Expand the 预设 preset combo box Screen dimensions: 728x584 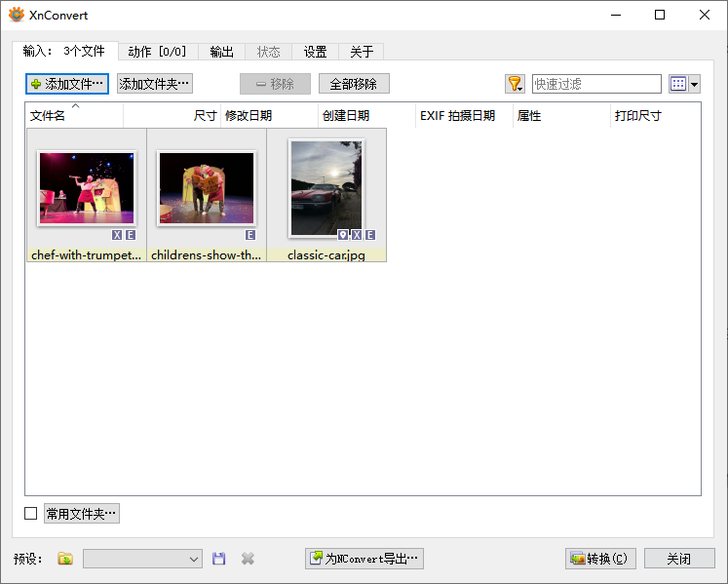coord(142,559)
